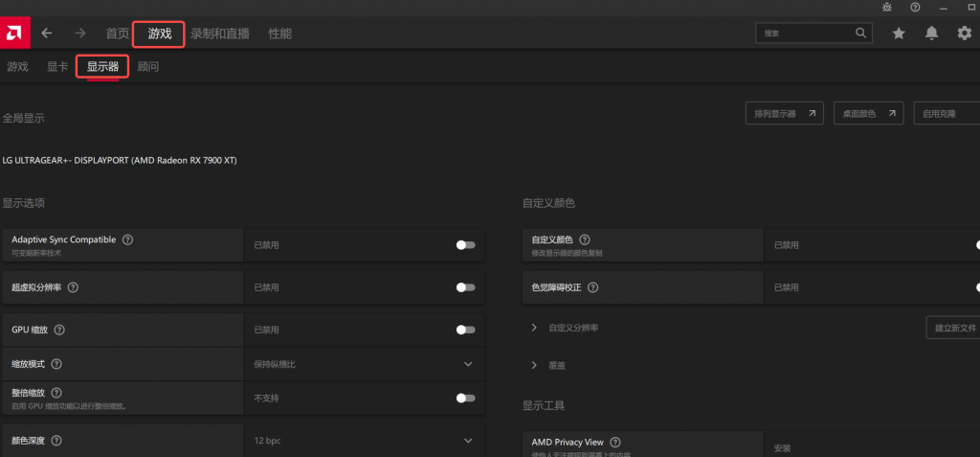Image resolution: width=980 pixels, height=457 pixels.
Task: Open the help question mark in title bar
Action: 916,7
